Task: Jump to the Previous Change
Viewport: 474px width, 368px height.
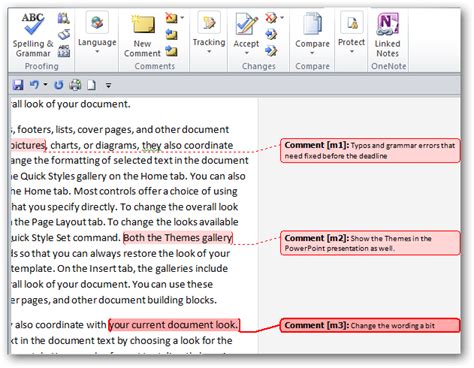Action: coord(271,34)
